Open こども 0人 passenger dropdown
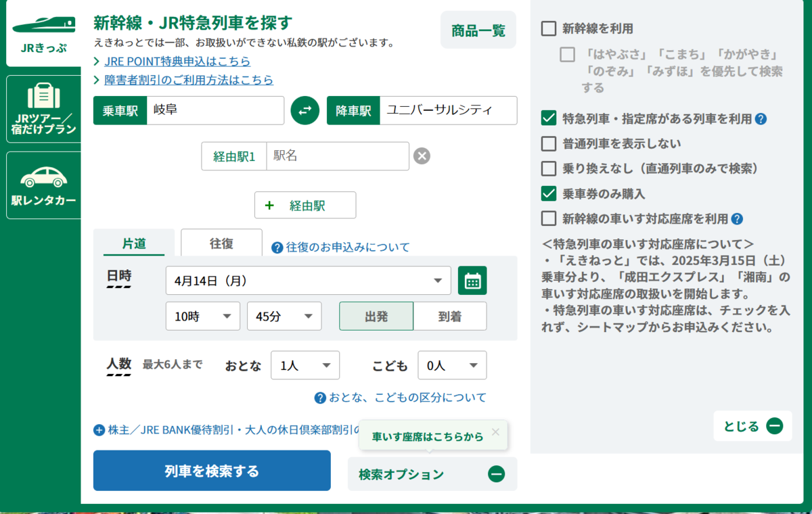Image resolution: width=812 pixels, height=514 pixels. coord(452,365)
